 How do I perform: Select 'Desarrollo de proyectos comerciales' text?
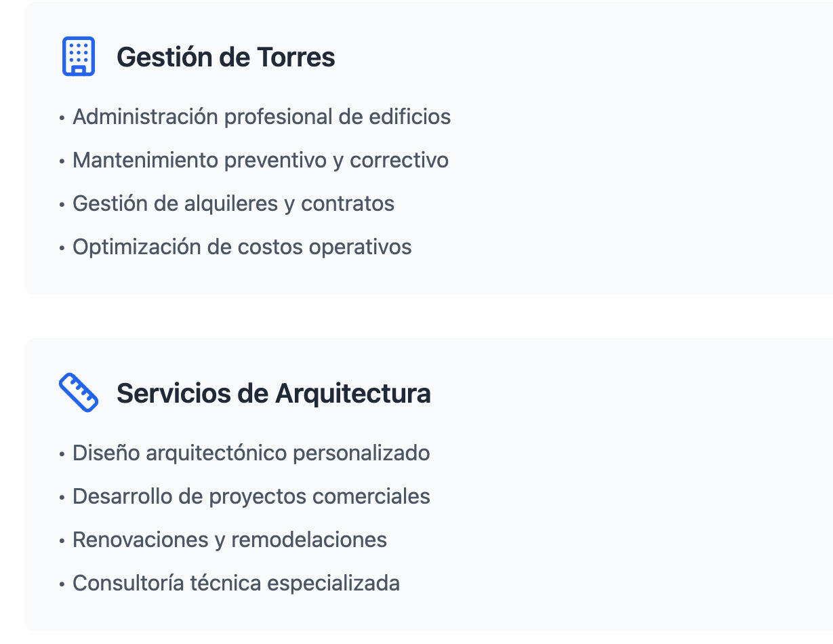[x=251, y=496]
